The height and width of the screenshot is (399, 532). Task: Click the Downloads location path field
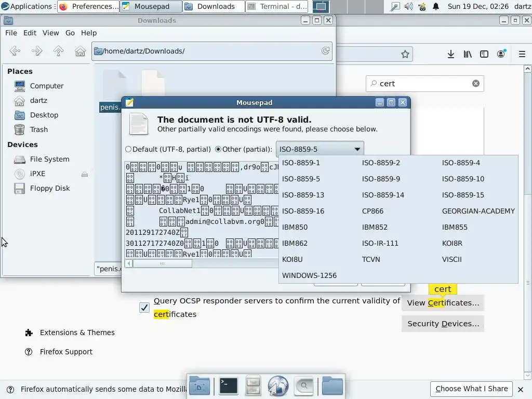(212, 51)
